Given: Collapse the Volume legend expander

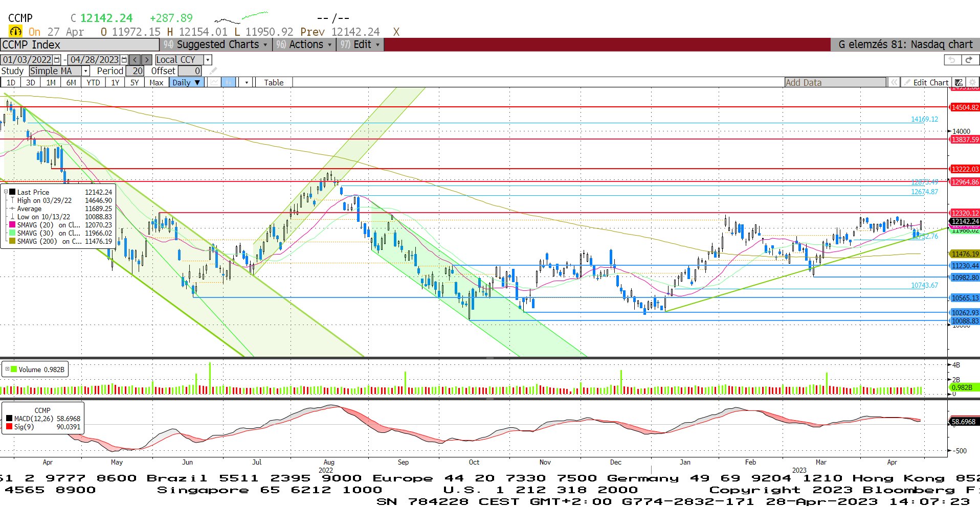Looking at the screenshot, I should 7,369.
